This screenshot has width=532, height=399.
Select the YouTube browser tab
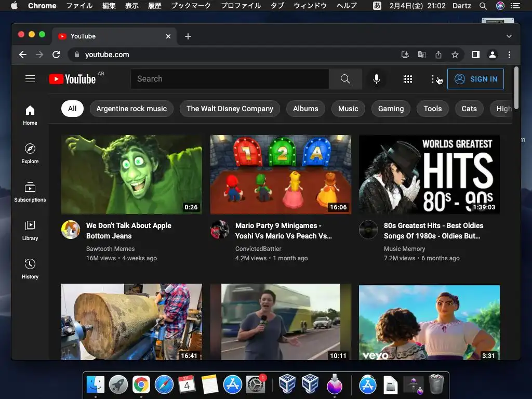[x=114, y=36]
